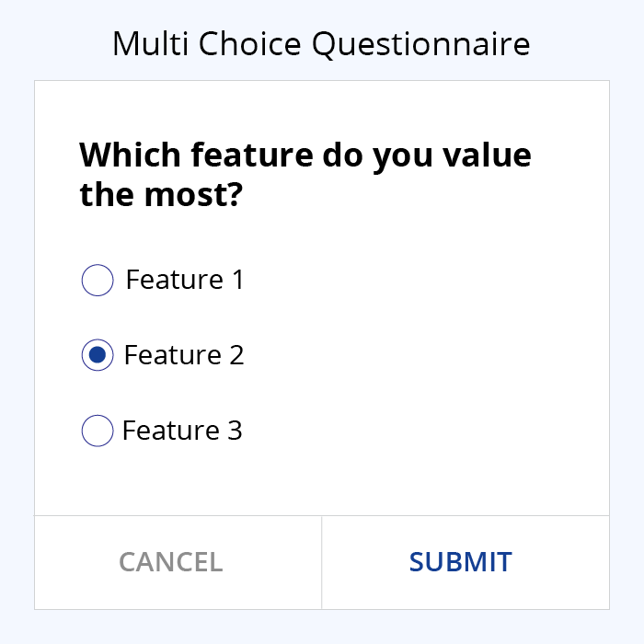
Task: Click the gray CANCEL text
Action: pos(171,562)
